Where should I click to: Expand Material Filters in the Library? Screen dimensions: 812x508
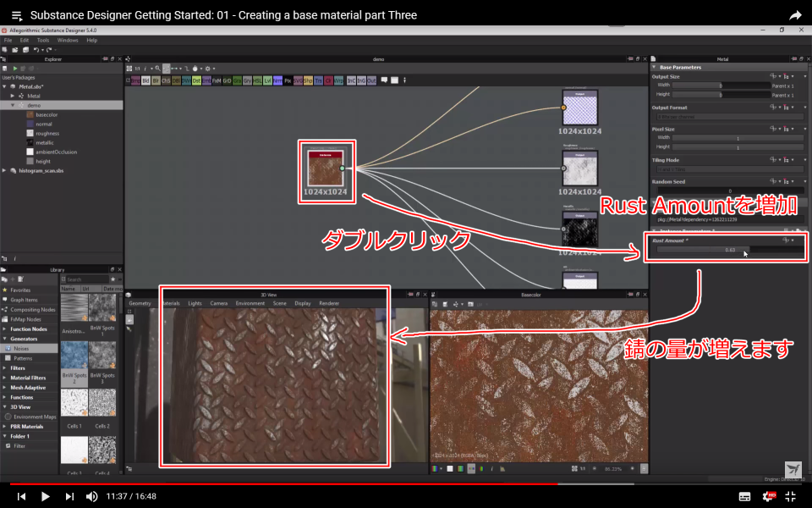(5, 378)
